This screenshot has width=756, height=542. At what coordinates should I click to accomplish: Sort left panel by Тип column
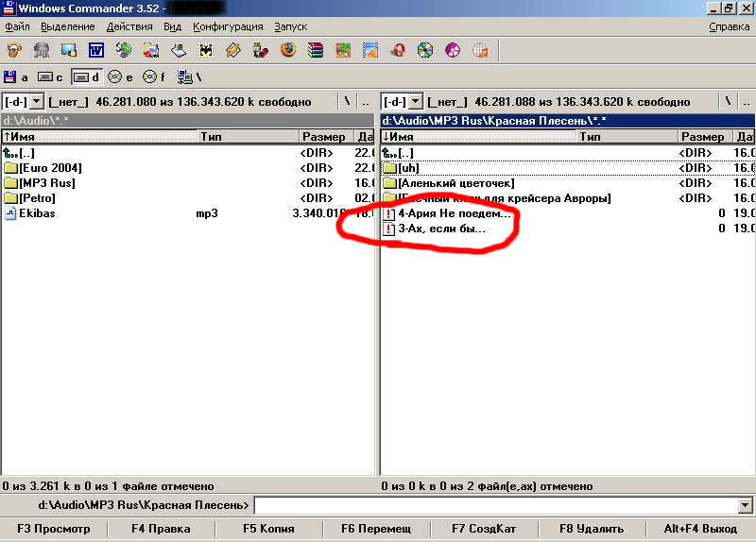click(x=249, y=137)
